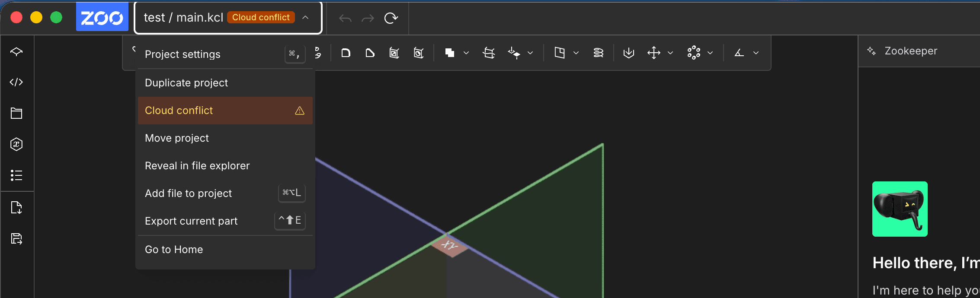Choose Move project from the menu
The width and height of the screenshot is (980, 298).
[225, 138]
